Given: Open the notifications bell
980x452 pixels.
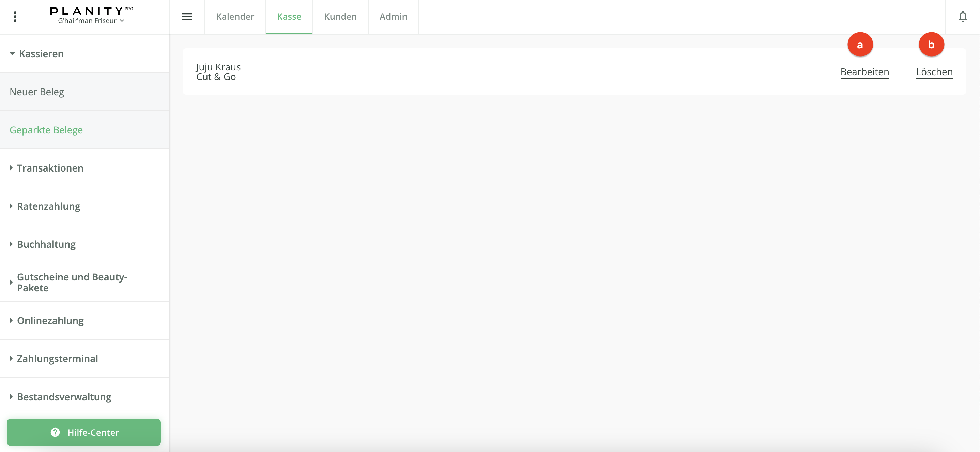Looking at the screenshot, I should pyautogui.click(x=963, y=17).
